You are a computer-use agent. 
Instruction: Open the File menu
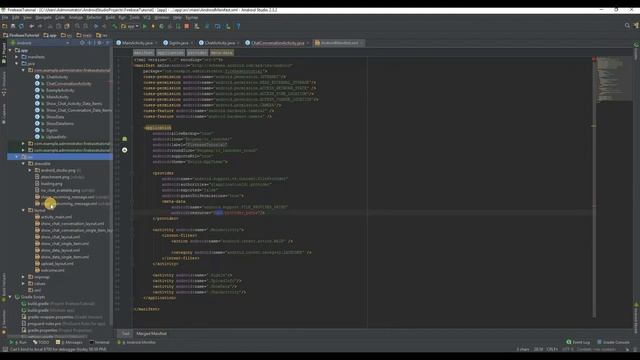5,18
